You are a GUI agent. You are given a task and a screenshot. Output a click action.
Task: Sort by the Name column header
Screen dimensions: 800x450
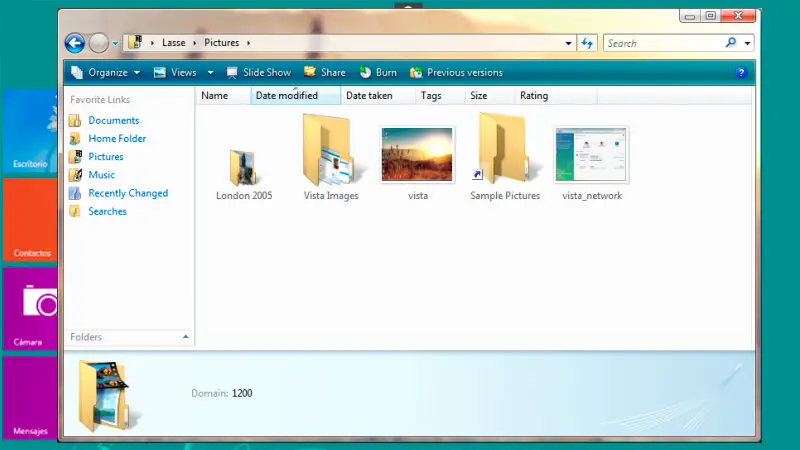tap(223, 95)
